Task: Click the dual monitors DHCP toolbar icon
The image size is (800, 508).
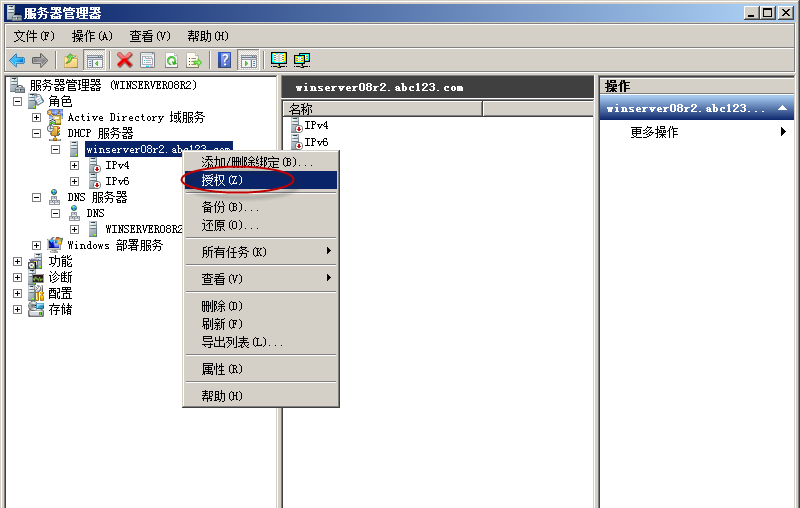Action: pyautogui.click(x=302, y=60)
